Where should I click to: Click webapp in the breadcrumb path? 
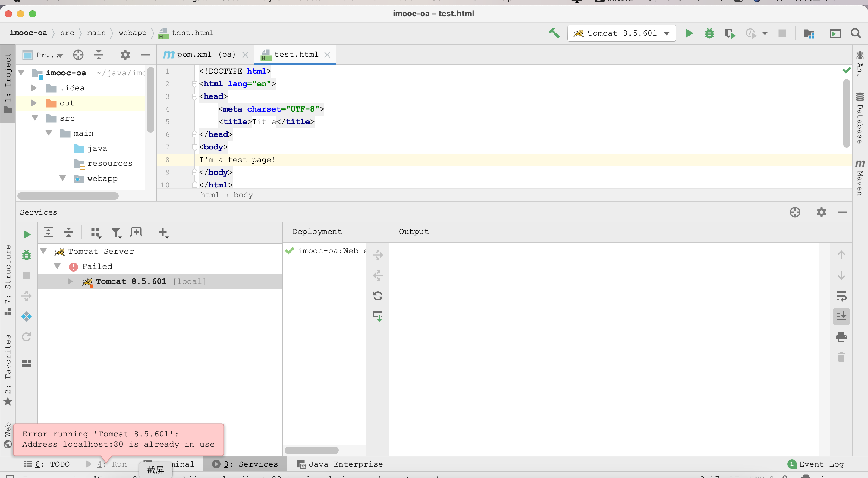(132, 33)
